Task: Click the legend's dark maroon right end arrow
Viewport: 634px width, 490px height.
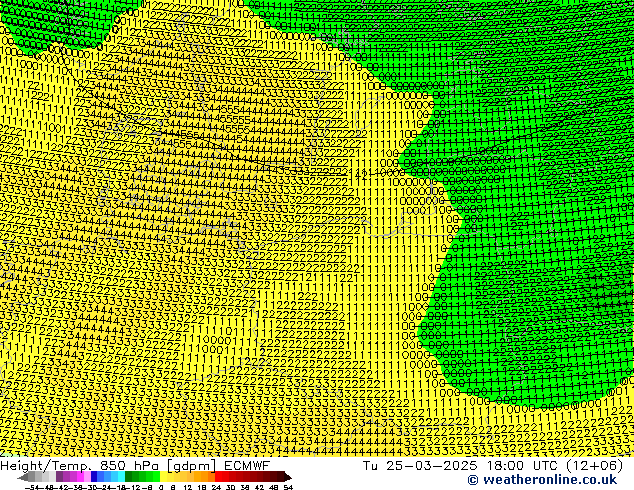Action: tap(288, 477)
